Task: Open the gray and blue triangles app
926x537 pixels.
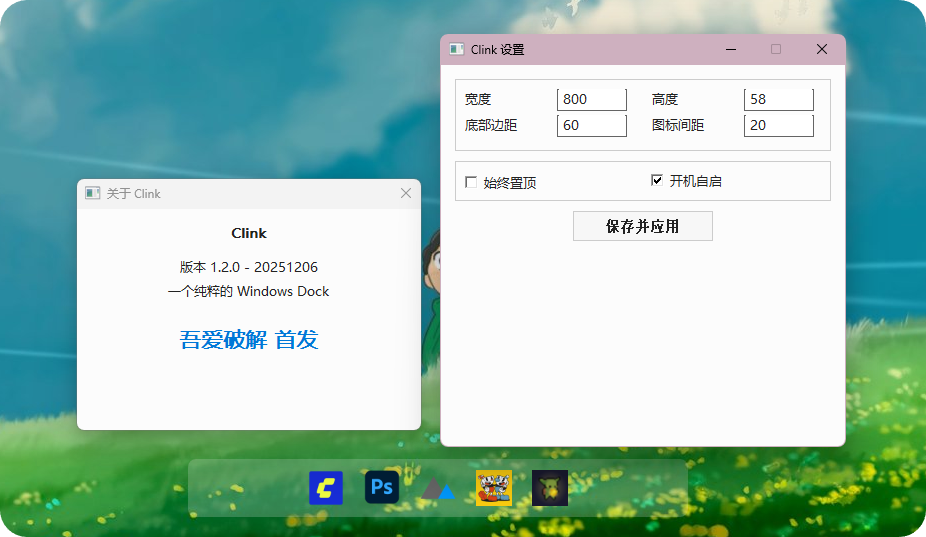Action: click(x=438, y=489)
